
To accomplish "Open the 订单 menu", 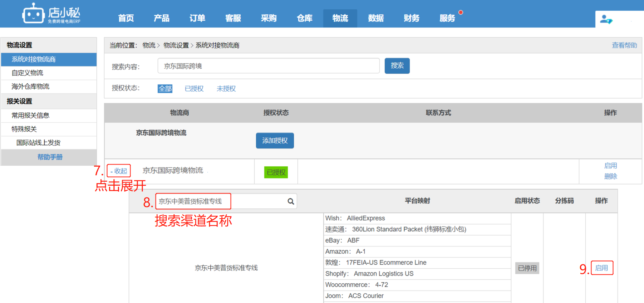I will coord(197,18).
